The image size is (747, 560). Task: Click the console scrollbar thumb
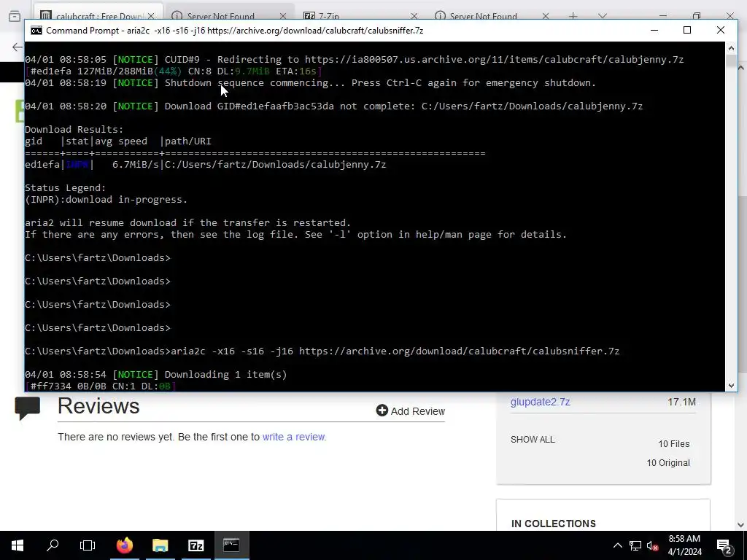point(731,61)
